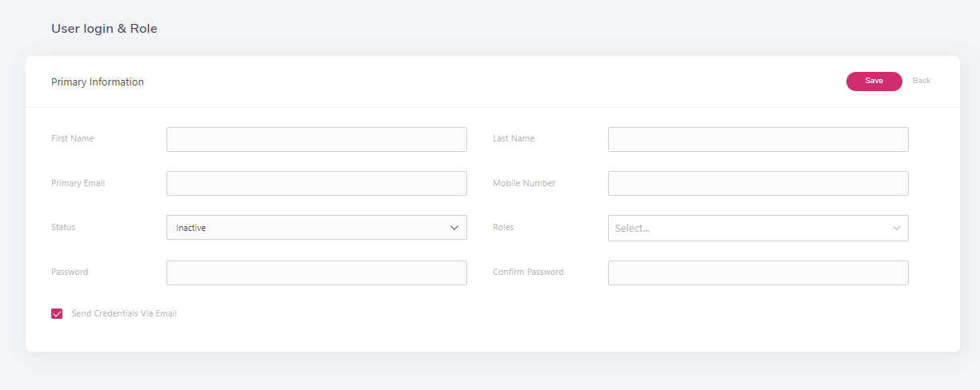Viewport: 980px width, 390px height.
Task: Click the Primary Information section heading
Action: pyautogui.click(x=98, y=82)
